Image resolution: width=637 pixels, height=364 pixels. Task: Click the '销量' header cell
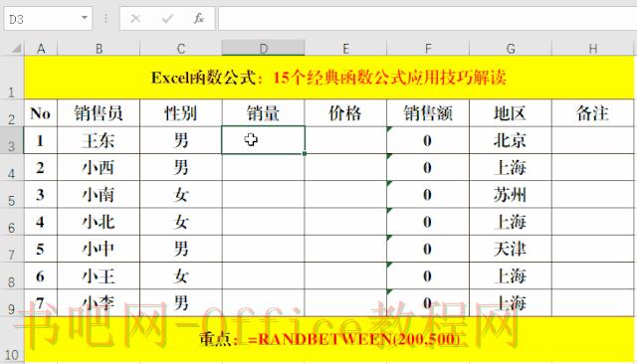click(x=263, y=113)
